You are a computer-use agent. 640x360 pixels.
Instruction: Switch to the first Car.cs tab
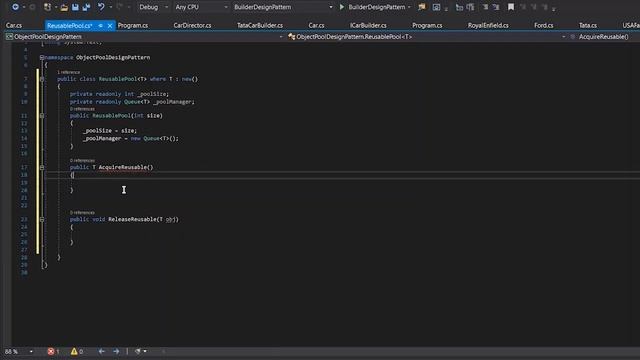14,25
